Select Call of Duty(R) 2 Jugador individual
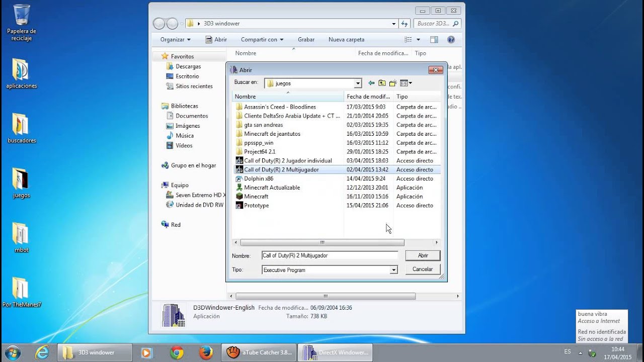Image resolution: width=644 pixels, height=362 pixels. (x=288, y=160)
